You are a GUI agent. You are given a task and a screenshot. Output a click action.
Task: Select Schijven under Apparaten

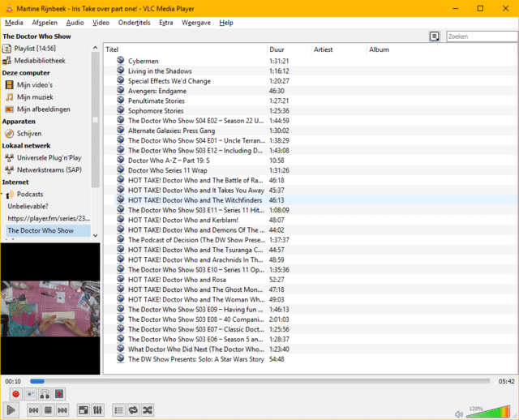click(x=29, y=134)
